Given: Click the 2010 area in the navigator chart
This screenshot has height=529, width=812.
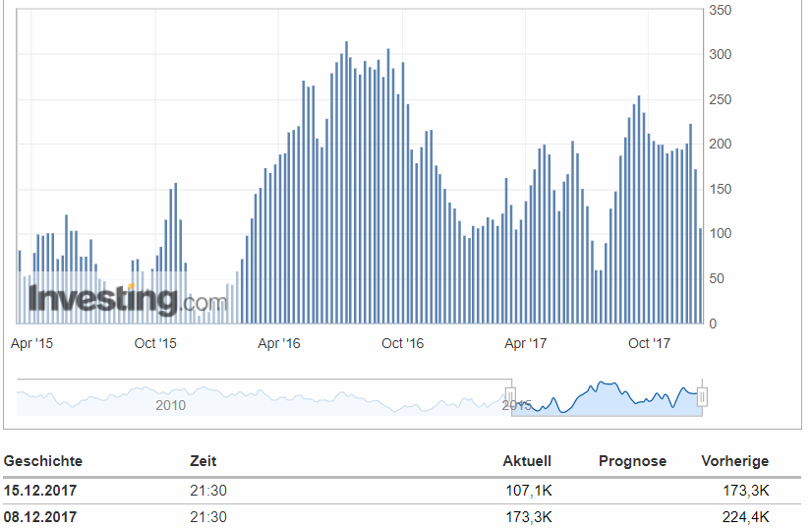Looking at the screenshot, I should [x=170, y=405].
